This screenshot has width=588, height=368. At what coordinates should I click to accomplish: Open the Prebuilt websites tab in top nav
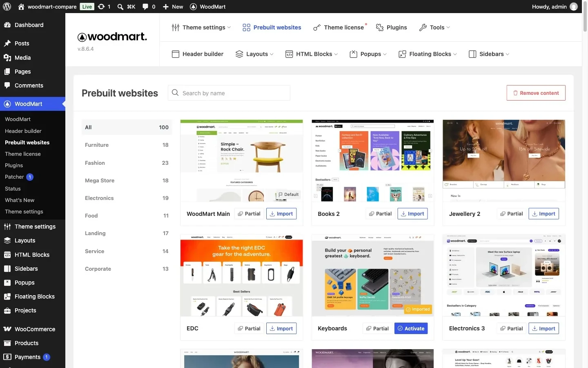(x=272, y=27)
